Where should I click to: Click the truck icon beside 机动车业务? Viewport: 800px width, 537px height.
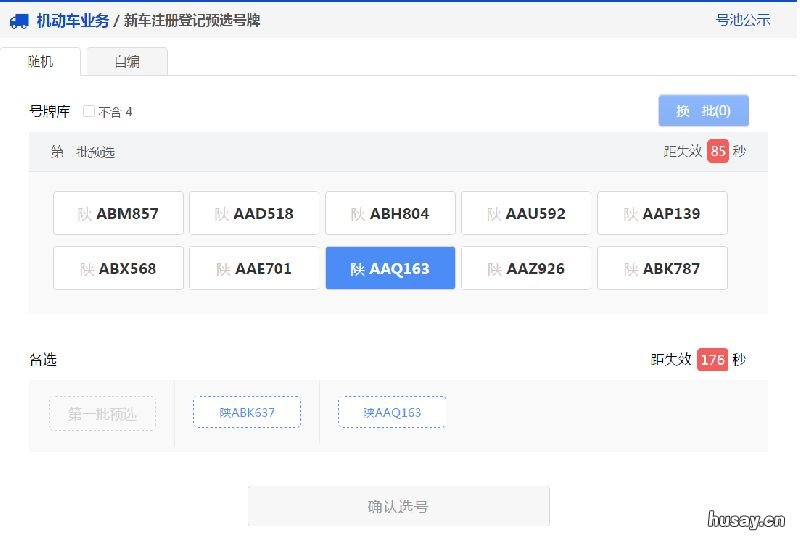tap(19, 21)
